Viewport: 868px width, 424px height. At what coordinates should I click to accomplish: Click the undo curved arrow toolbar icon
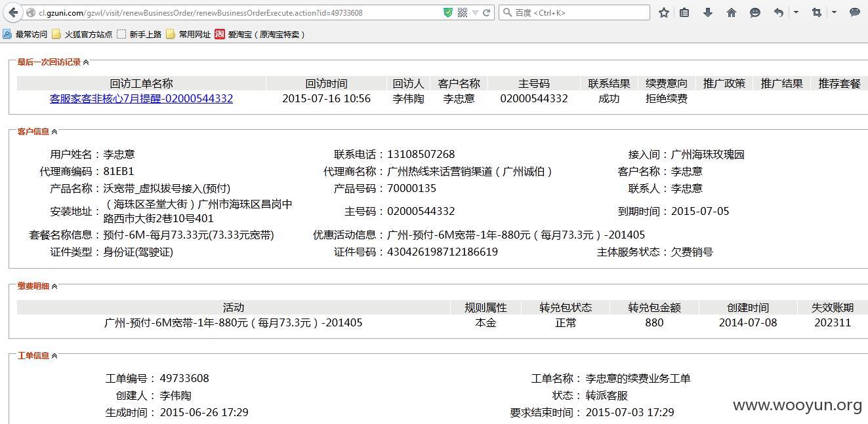(x=779, y=12)
